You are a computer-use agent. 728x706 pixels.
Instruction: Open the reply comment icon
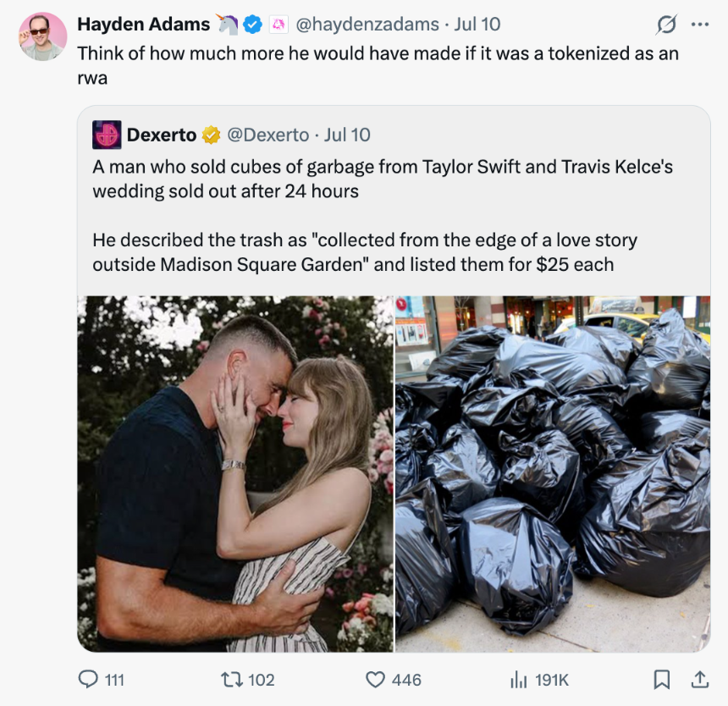point(88,680)
